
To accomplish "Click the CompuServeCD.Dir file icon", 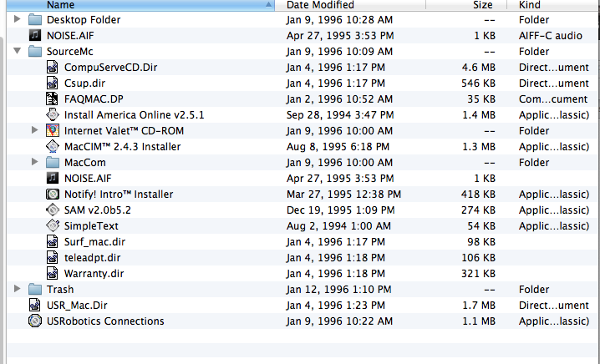I will [53, 68].
